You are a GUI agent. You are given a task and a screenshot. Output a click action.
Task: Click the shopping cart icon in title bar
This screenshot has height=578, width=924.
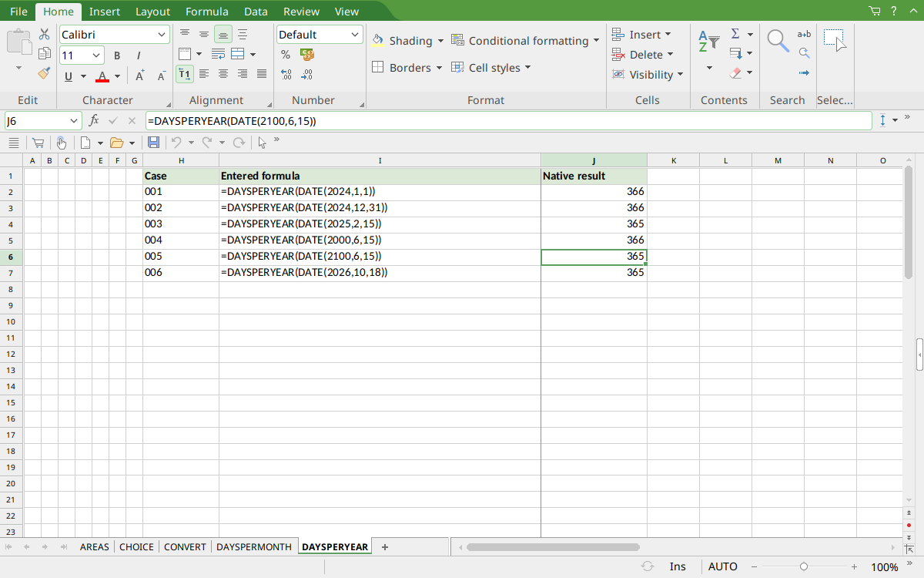point(875,11)
